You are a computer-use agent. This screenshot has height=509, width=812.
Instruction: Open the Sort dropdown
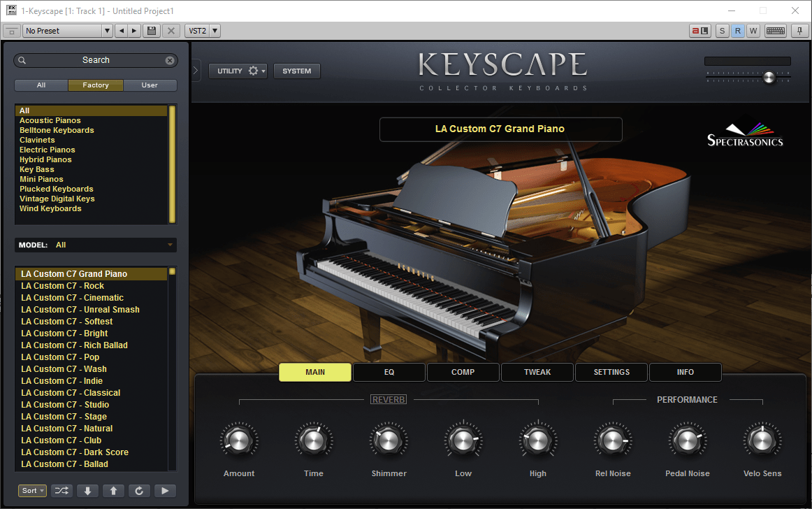click(x=33, y=490)
